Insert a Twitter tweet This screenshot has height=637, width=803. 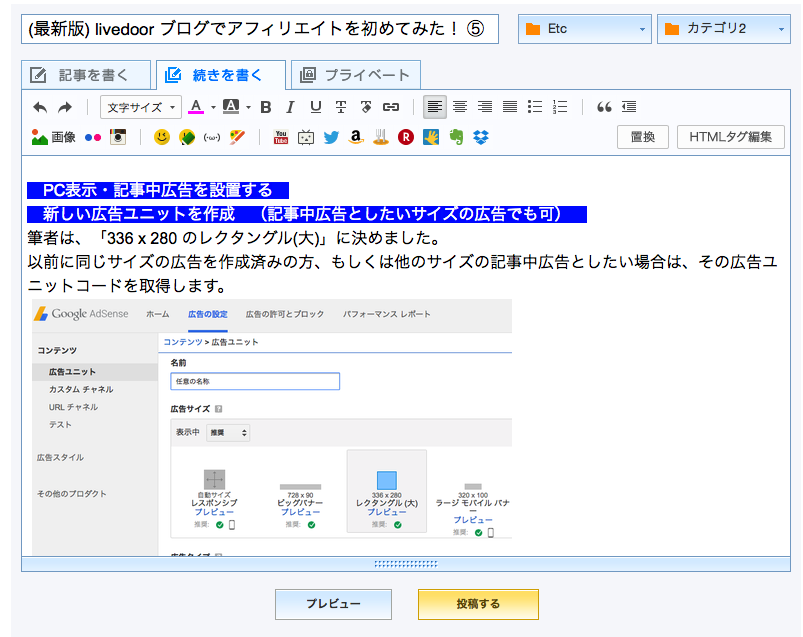[x=331, y=137]
